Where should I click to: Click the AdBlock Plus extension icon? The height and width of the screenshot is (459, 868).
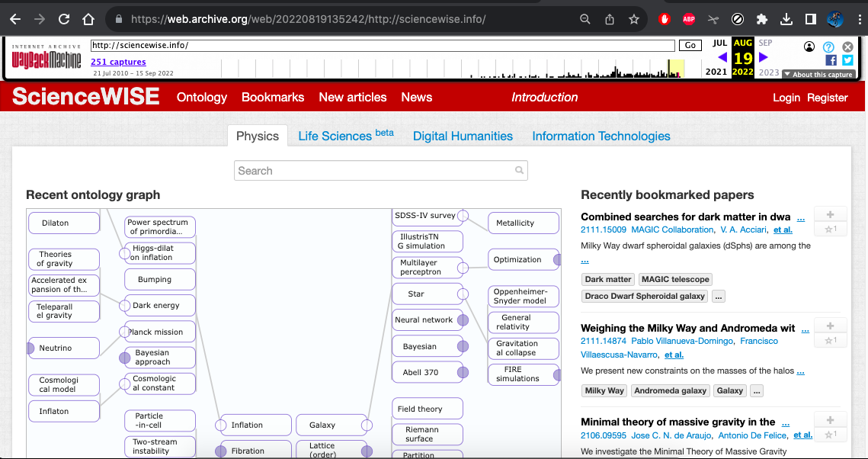688,19
